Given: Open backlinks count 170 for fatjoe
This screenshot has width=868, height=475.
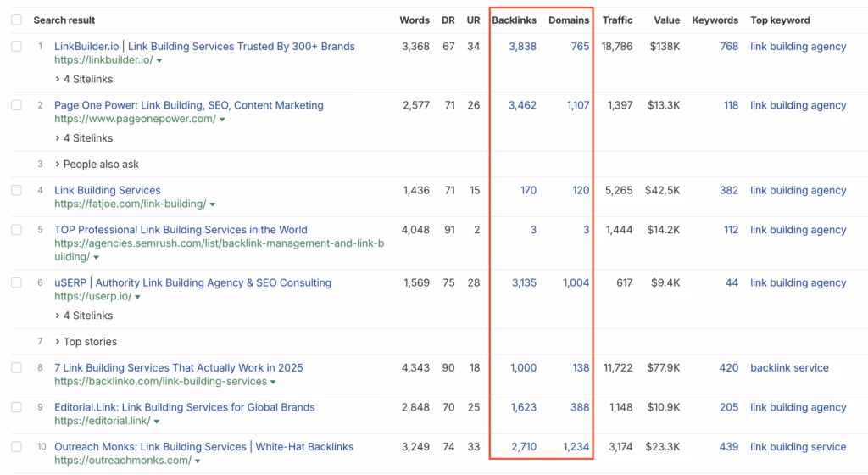Looking at the screenshot, I should click(528, 191).
